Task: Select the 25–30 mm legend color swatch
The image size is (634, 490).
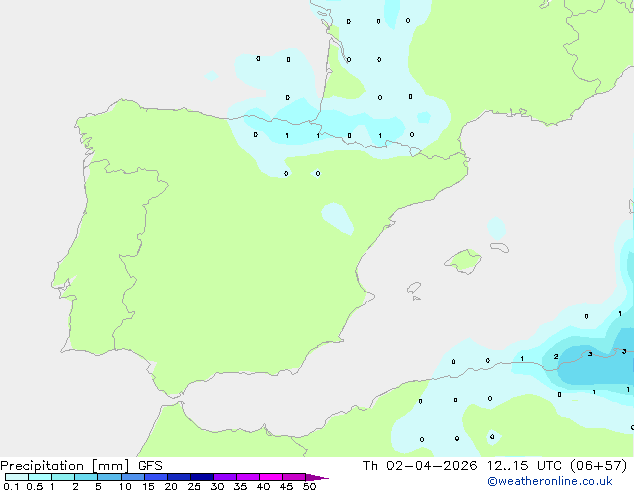Action: click(x=202, y=477)
